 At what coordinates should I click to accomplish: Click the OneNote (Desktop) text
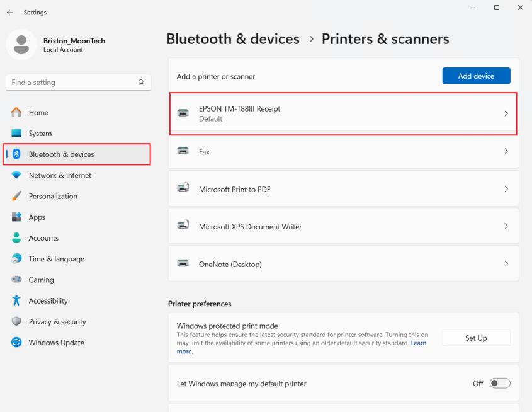[230, 265]
